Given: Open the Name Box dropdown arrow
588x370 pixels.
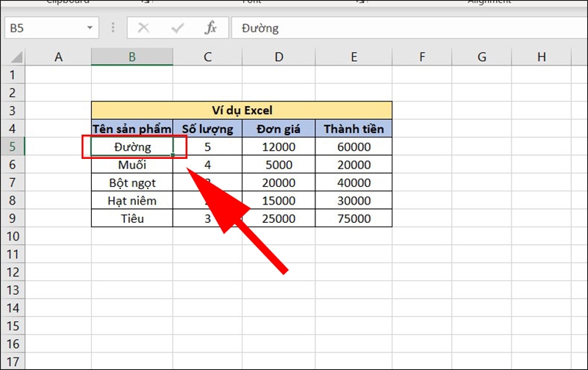Looking at the screenshot, I should pos(90,28).
